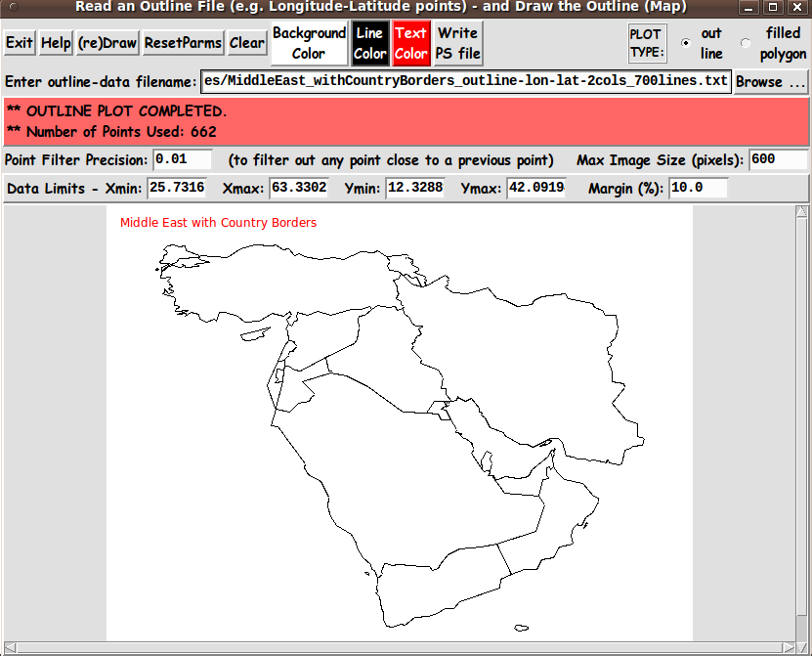Click the window menu icon in title bar
Screen dimensions: 812x656
coord(14,7)
